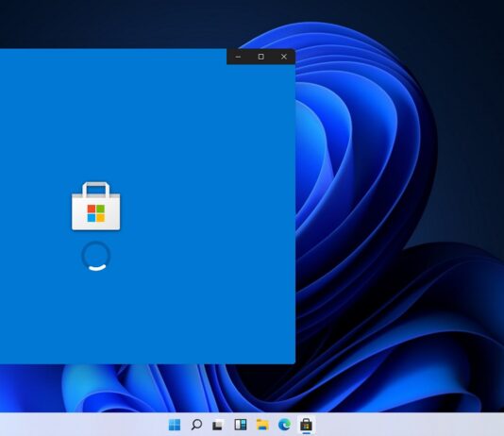Minimize the Microsoft Store window

pos(238,57)
